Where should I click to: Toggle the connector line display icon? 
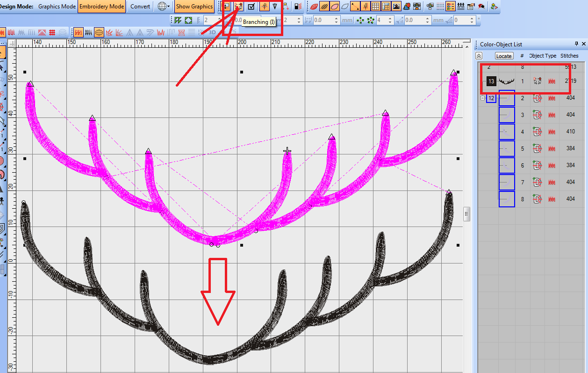tap(355, 7)
